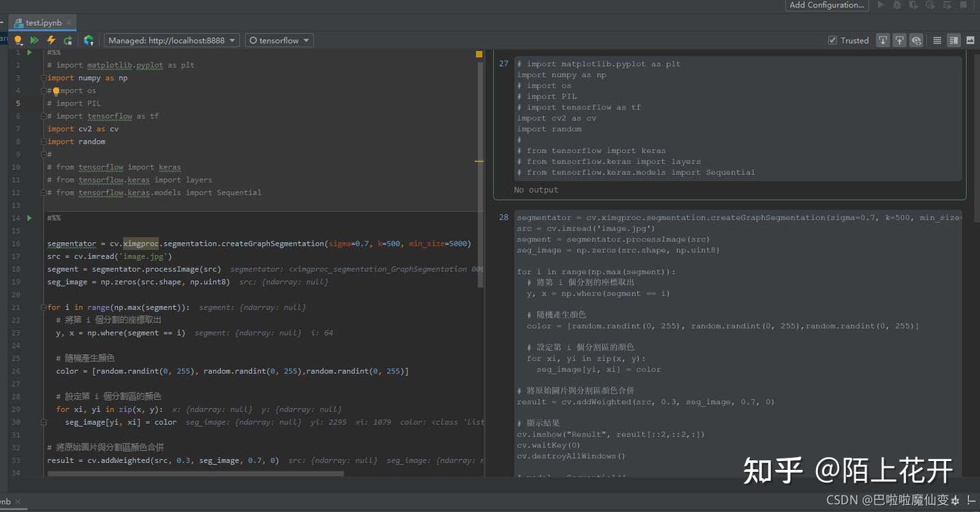Click the scroll-from-source up arrow icon
Screen dimensions: 980x512
coord(899,41)
